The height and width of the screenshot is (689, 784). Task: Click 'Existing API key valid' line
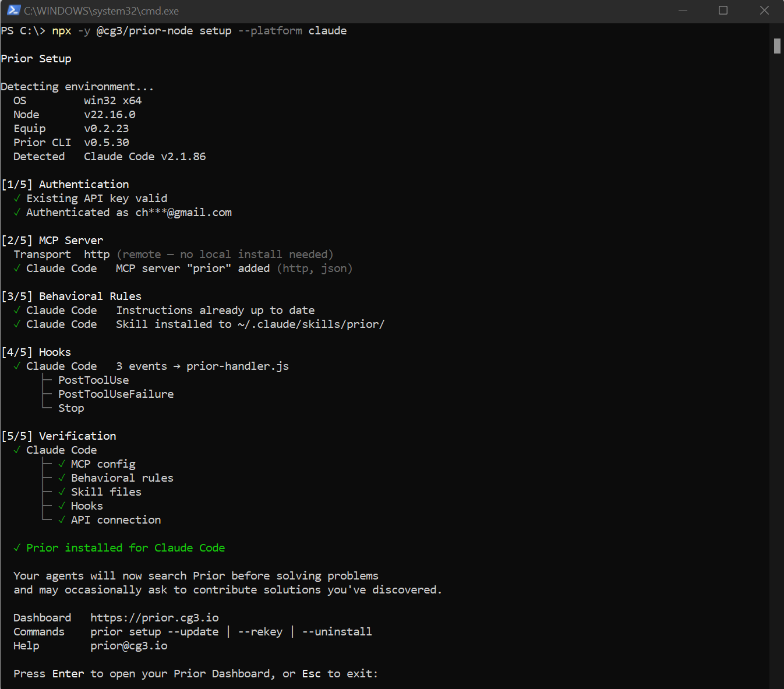coord(97,199)
